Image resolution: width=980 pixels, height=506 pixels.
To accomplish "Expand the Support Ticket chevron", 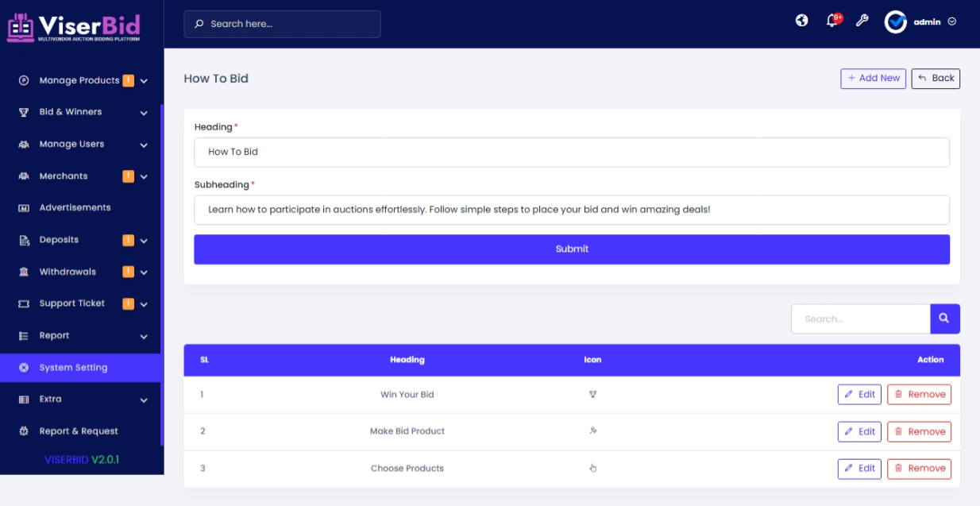I will click(144, 304).
